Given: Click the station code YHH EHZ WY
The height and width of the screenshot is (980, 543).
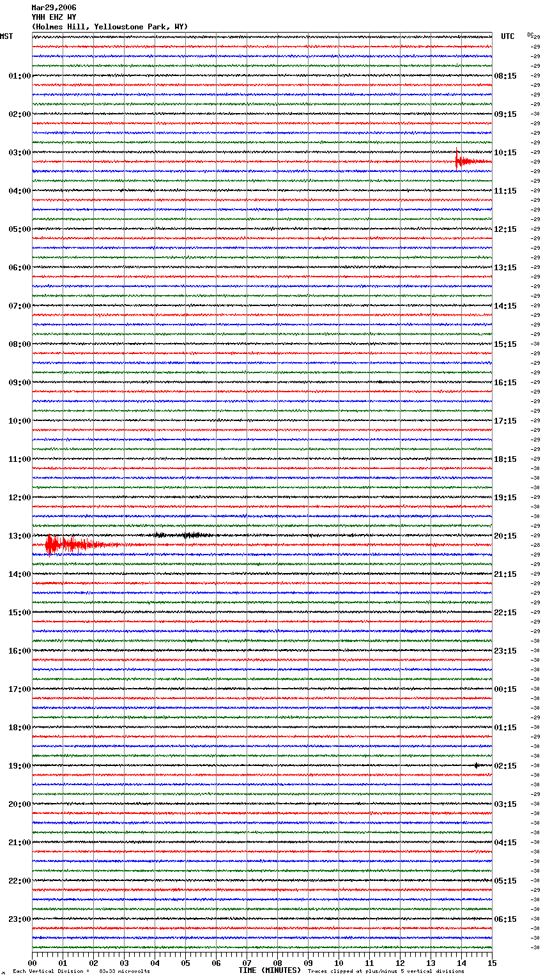Looking at the screenshot, I should coord(54,17).
